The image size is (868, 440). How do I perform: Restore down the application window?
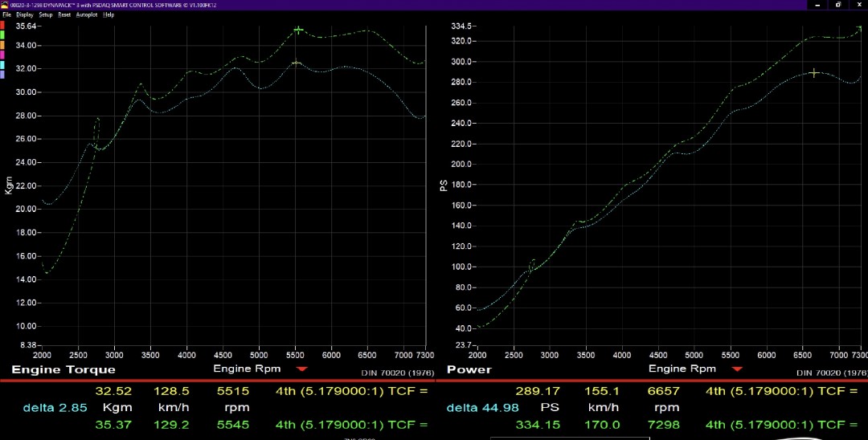pos(838,5)
